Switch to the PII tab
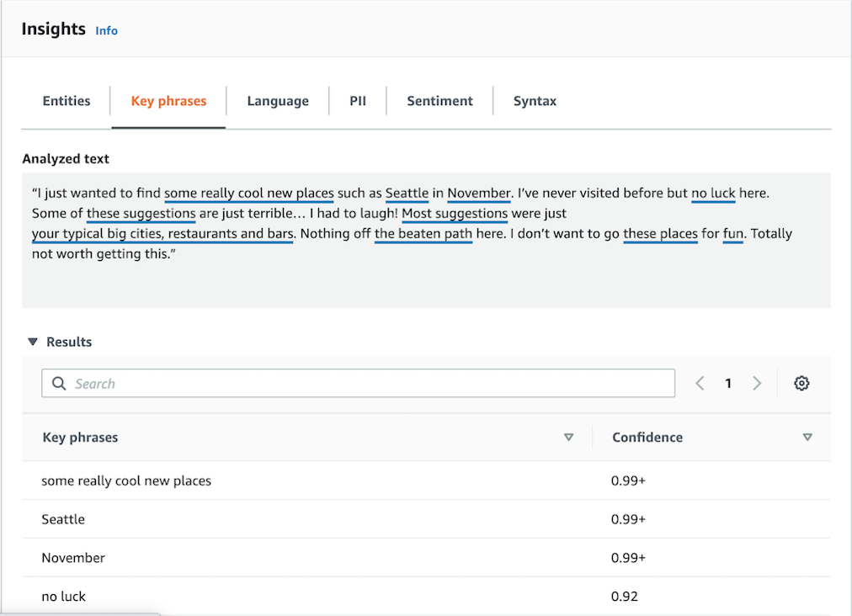Image resolution: width=852 pixels, height=616 pixels. 358,101
